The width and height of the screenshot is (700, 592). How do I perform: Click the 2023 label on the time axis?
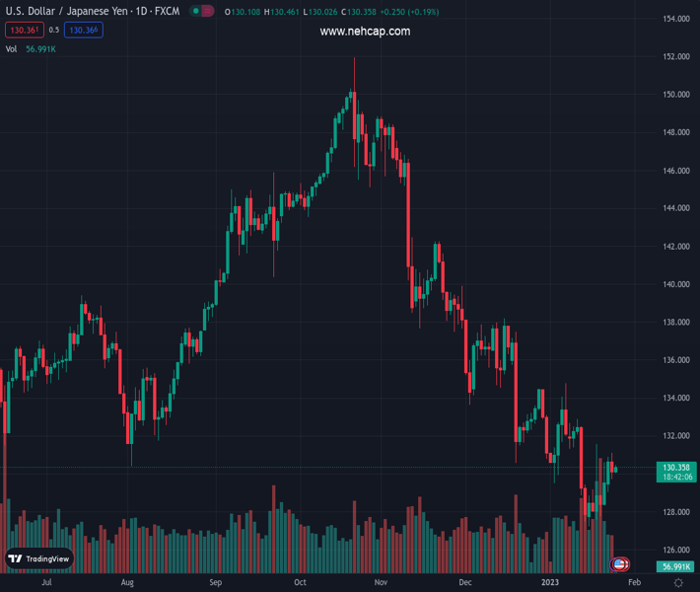[x=549, y=583]
